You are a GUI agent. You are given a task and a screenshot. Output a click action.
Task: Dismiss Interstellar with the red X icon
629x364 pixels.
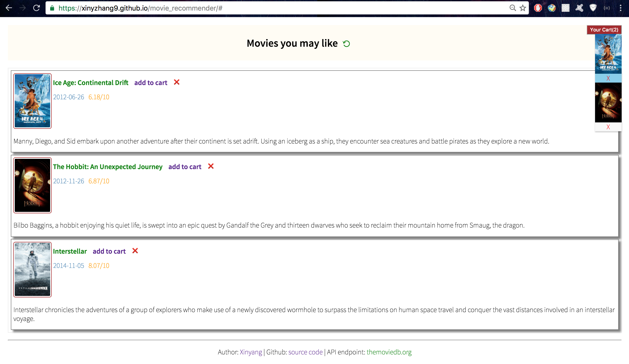(135, 251)
